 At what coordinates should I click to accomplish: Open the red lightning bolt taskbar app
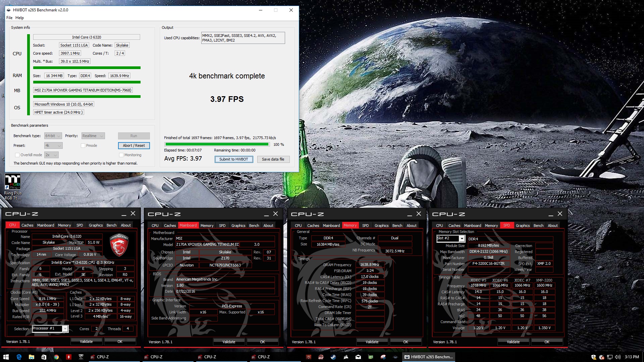coord(69,357)
